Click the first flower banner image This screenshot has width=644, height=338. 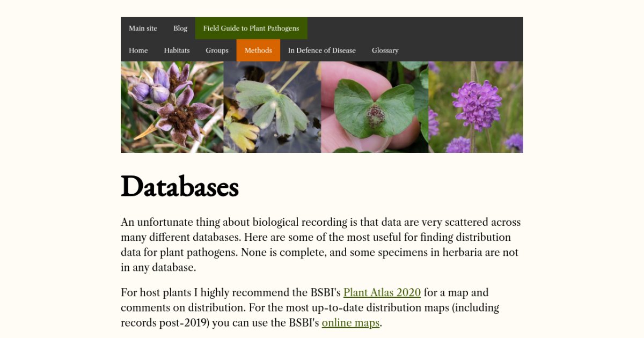[x=172, y=106]
